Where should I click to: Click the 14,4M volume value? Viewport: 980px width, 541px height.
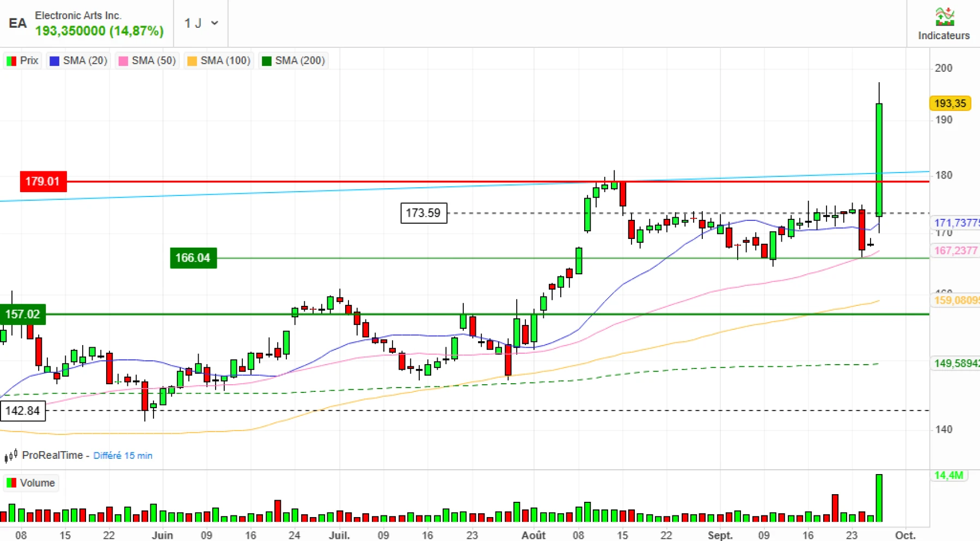[948, 475]
